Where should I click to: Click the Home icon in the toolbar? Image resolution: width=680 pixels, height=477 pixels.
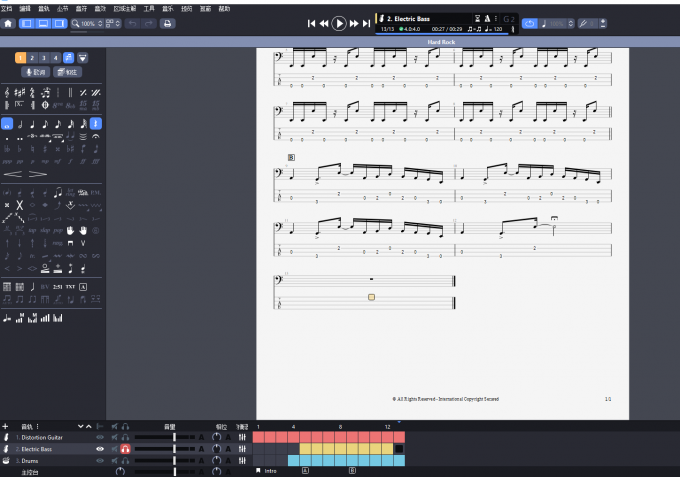tap(8, 23)
